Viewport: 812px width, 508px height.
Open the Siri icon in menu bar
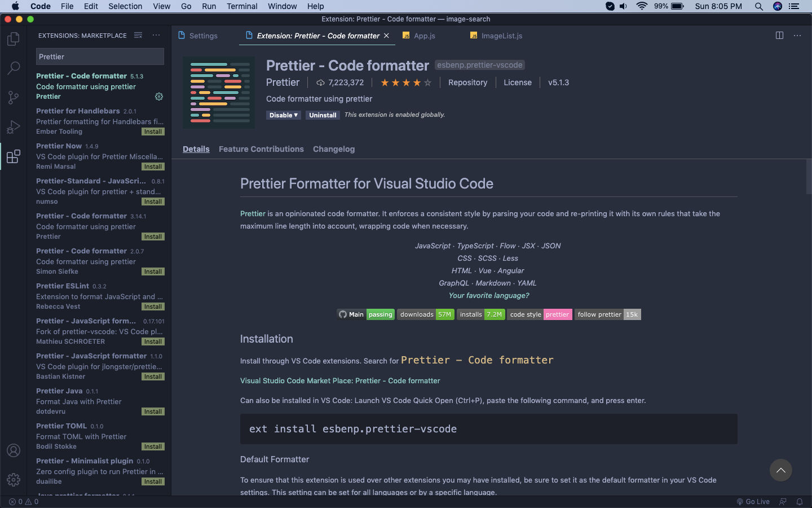pyautogui.click(x=778, y=6)
